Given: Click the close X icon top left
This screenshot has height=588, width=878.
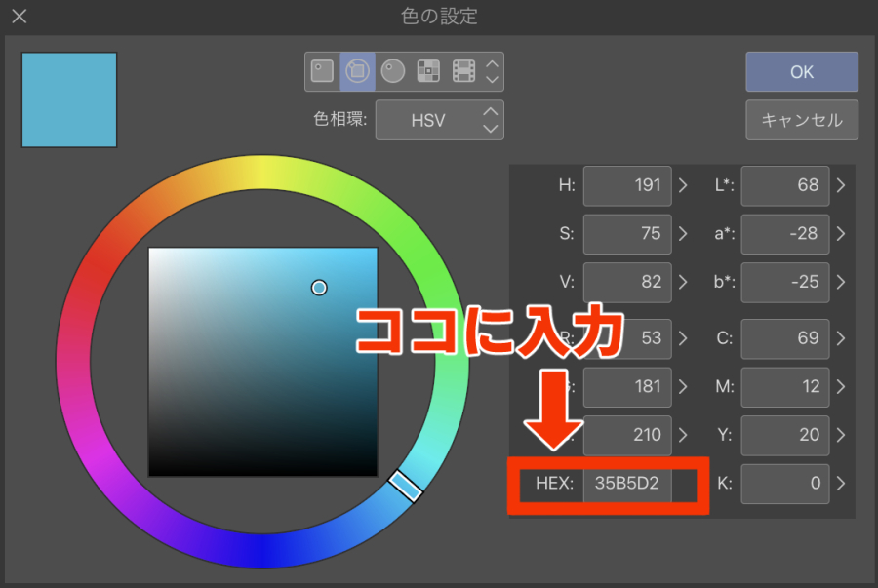Looking at the screenshot, I should click(18, 16).
